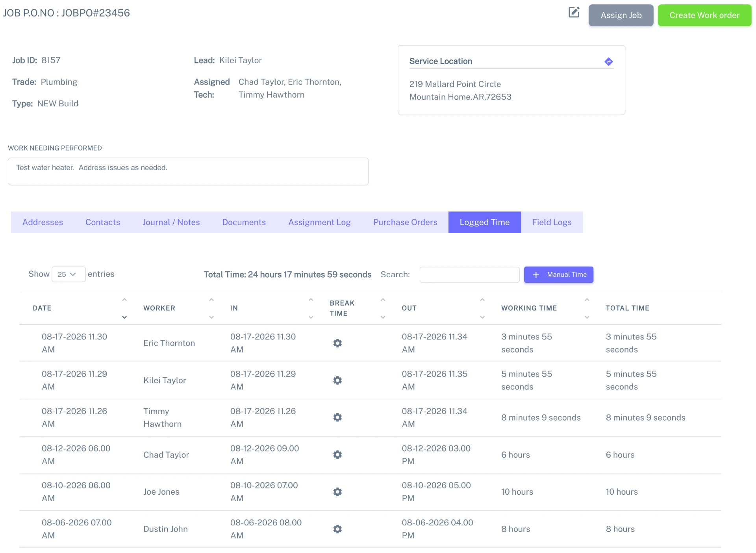Click the Job ID 8157 value

[x=51, y=60]
